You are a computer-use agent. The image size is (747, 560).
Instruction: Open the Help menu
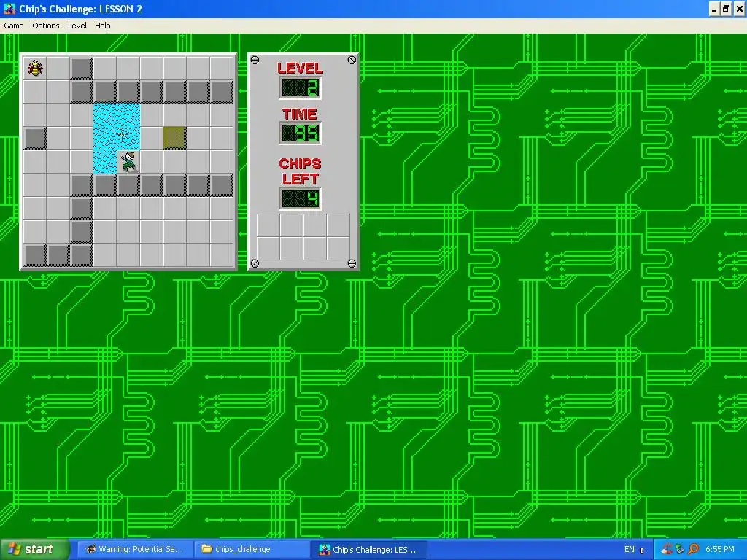click(102, 26)
